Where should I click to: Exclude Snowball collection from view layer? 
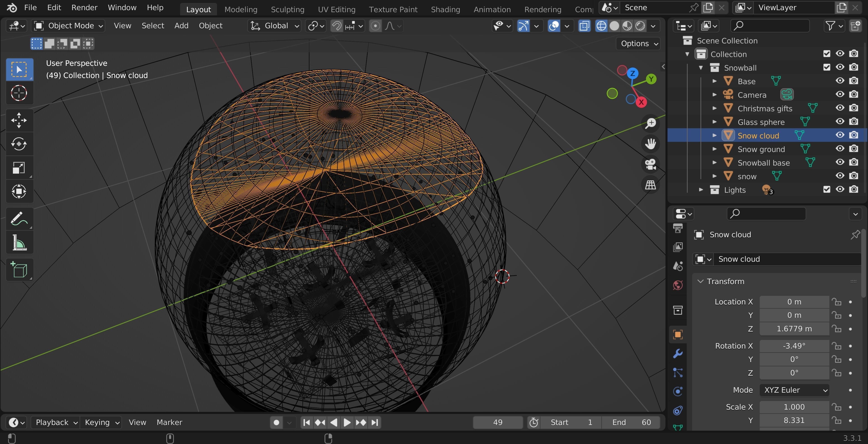(827, 67)
